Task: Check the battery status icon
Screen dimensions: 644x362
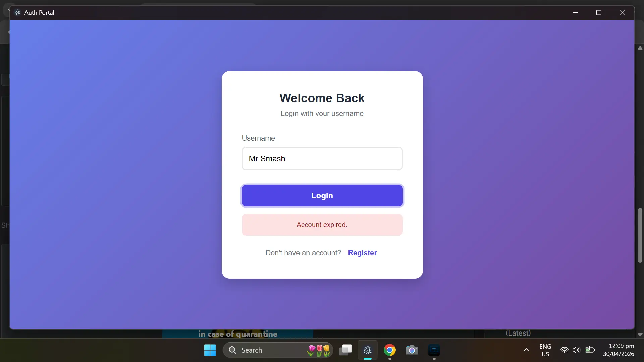Action: tap(589, 350)
